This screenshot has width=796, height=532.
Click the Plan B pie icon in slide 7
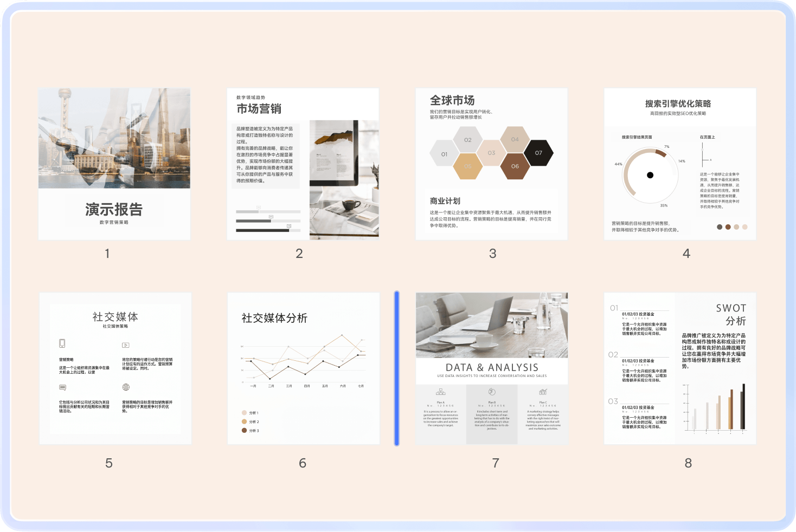pos(492,392)
